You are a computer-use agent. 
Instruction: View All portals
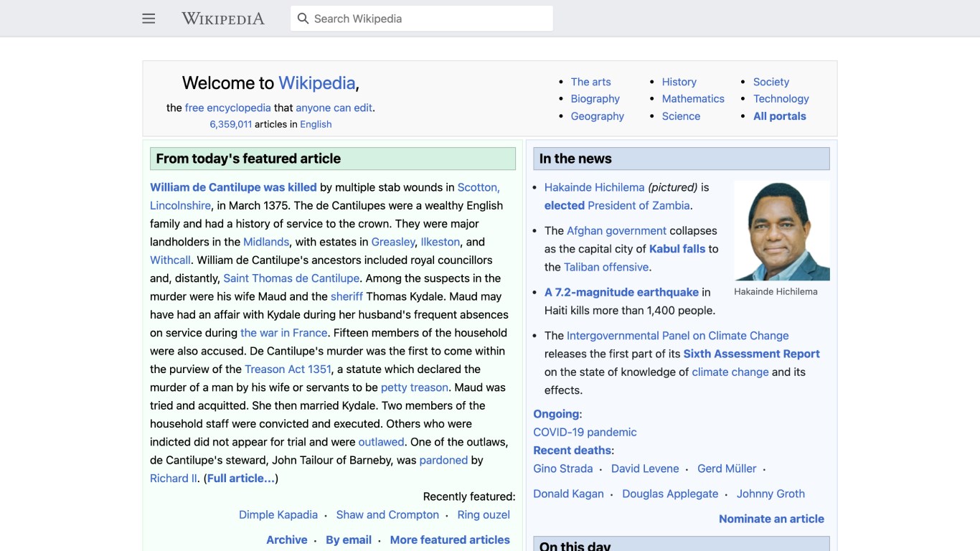pyautogui.click(x=779, y=116)
